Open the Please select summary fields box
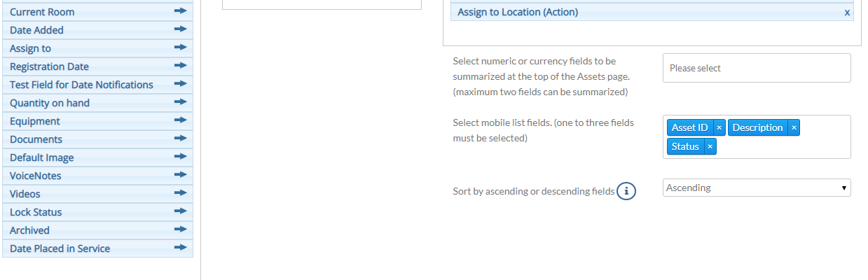Image resolution: width=868 pixels, height=280 pixels. click(x=757, y=68)
